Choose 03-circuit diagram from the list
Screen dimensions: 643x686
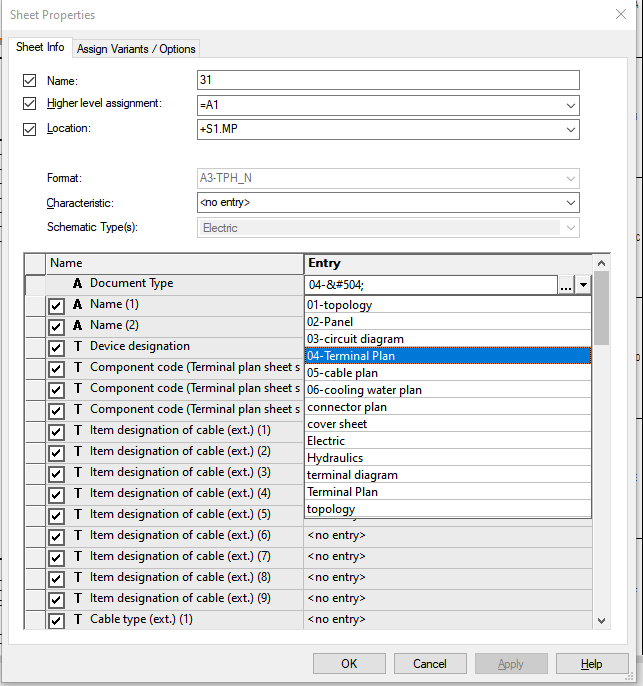pyautogui.click(x=355, y=339)
